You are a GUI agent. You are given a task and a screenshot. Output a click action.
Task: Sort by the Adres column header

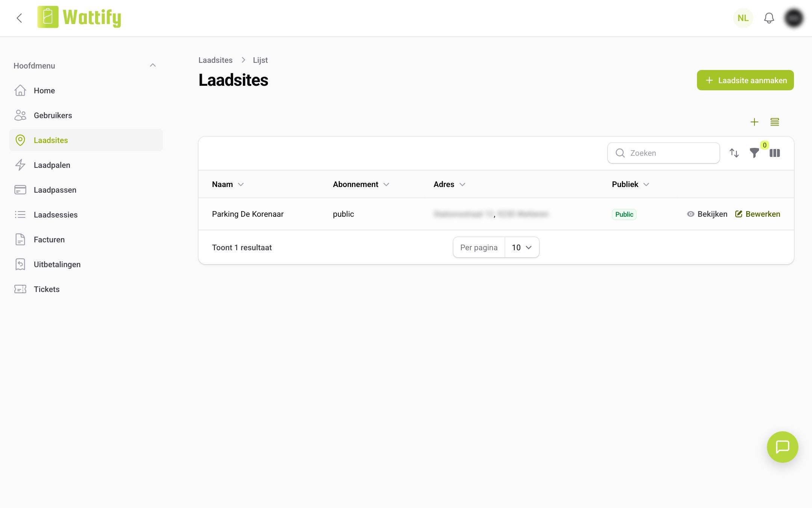(x=449, y=184)
